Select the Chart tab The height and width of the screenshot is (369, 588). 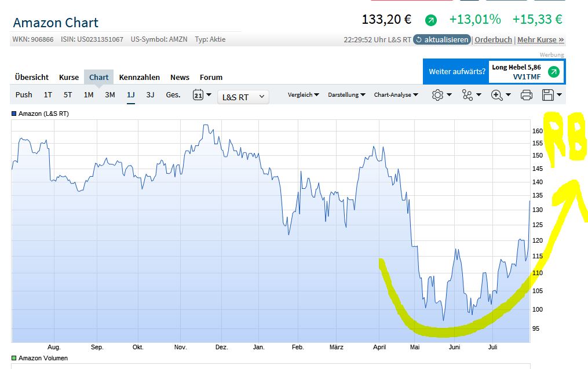click(x=98, y=77)
